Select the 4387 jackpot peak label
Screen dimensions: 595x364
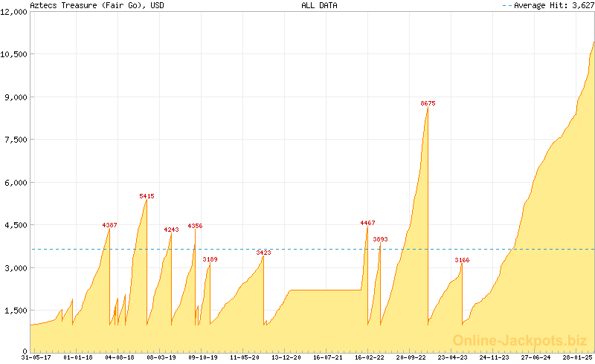coord(109,224)
